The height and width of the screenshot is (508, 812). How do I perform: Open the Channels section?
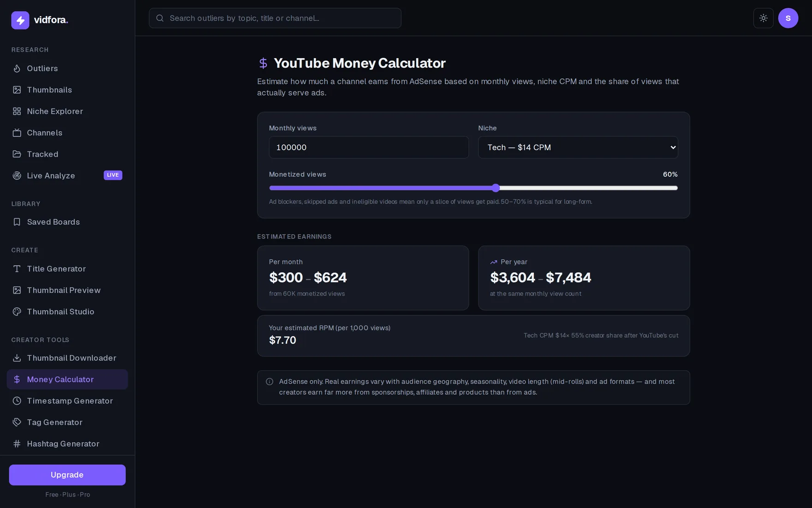click(x=67, y=133)
